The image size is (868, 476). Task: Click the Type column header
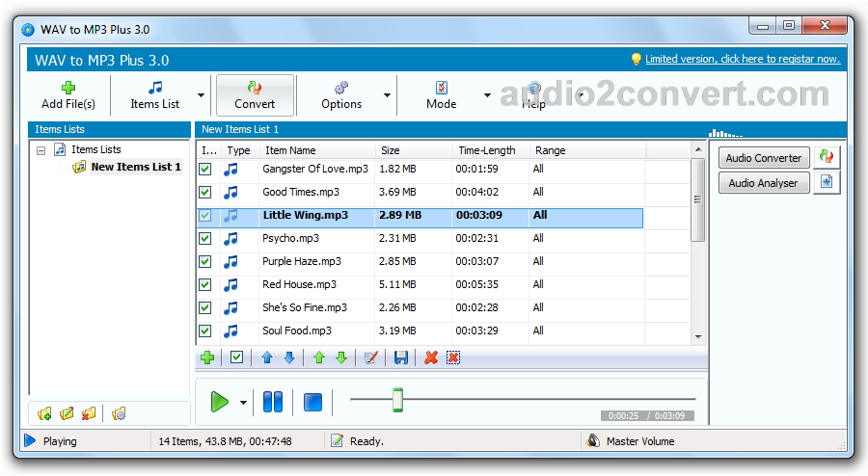point(238,150)
